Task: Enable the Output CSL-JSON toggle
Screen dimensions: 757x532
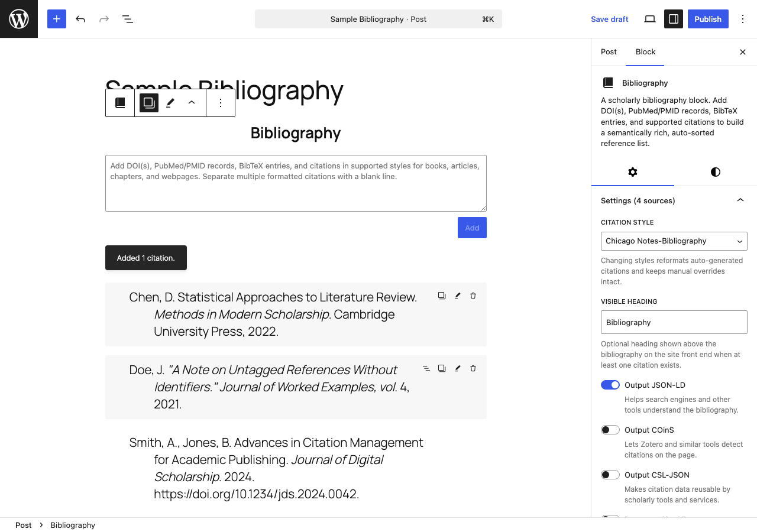Action: (x=610, y=475)
